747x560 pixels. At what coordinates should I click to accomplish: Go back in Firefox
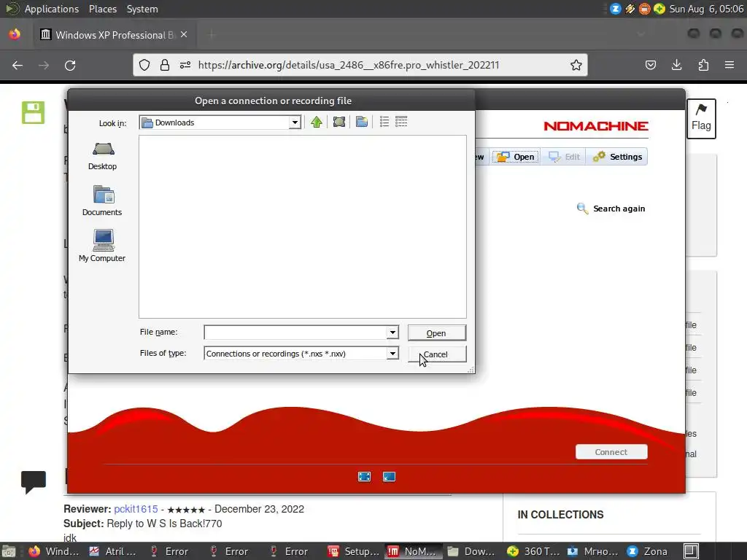click(x=18, y=65)
